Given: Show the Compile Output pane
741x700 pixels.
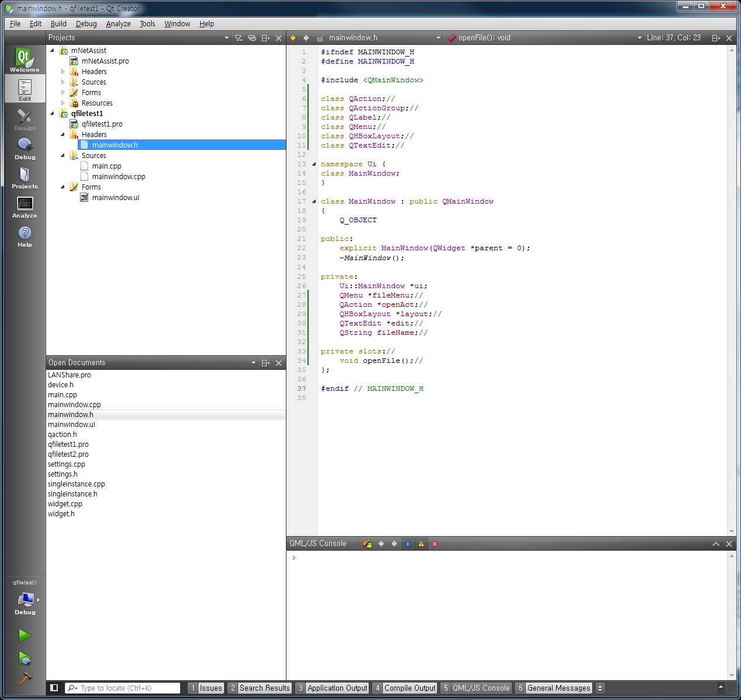Looking at the screenshot, I should 404,688.
